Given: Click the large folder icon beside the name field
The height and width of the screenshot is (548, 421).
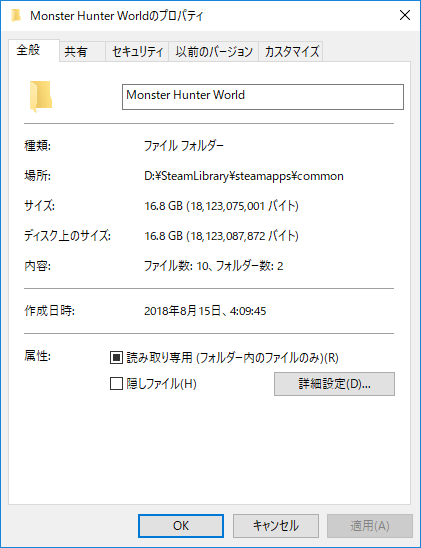Looking at the screenshot, I should tap(41, 96).
